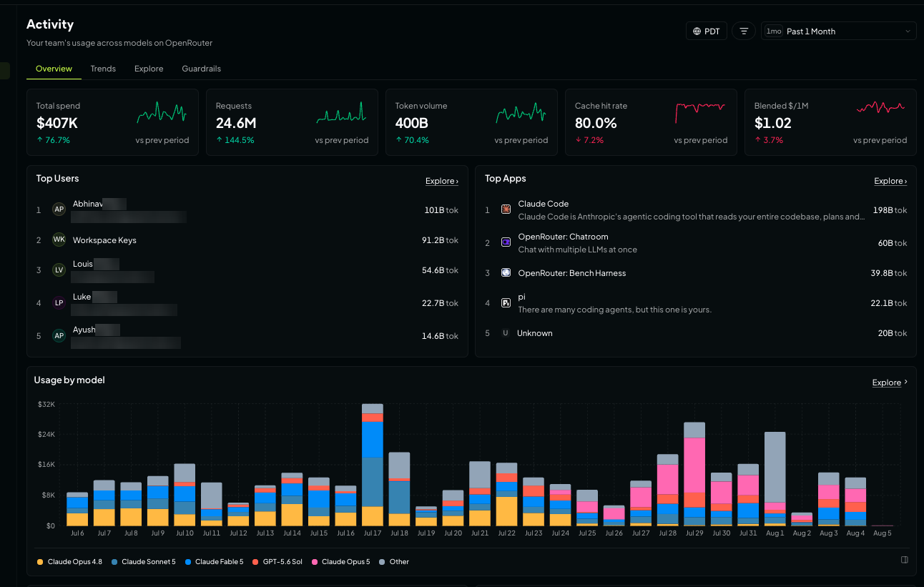This screenshot has height=587, width=924.
Task: Open Explore link in Top Users
Action: pyautogui.click(x=442, y=181)
